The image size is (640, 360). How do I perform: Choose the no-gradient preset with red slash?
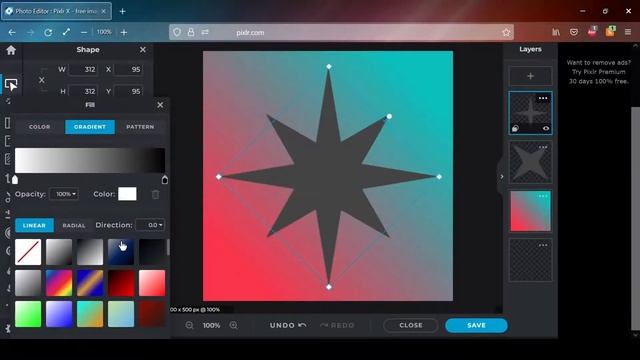click(28, 252)
